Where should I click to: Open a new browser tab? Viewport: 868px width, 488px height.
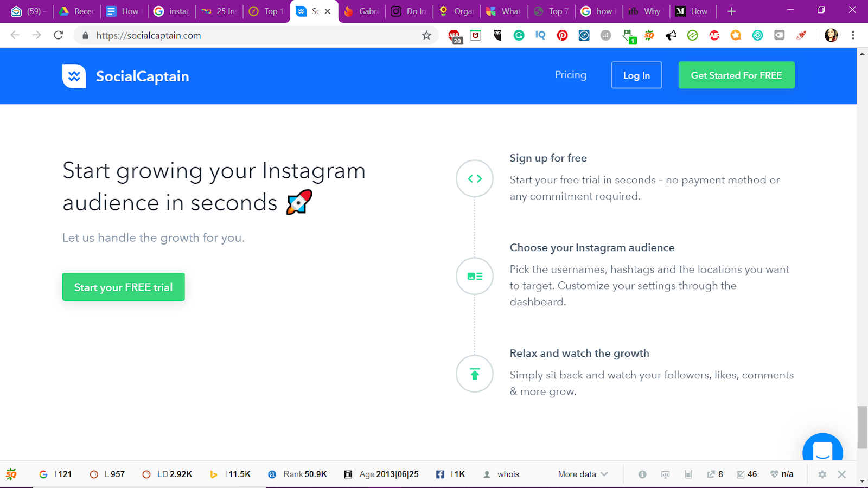(731, 11)
